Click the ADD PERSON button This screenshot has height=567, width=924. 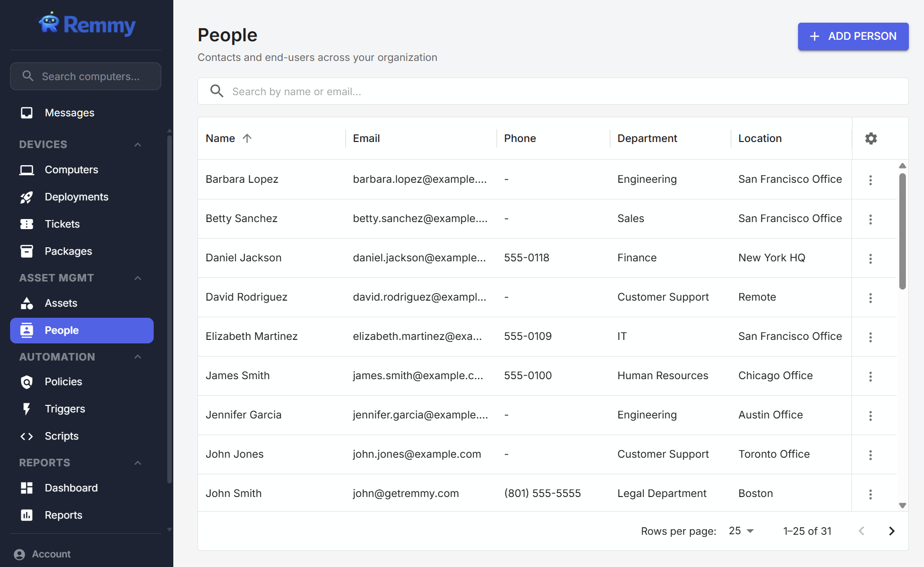(x=852, y=36)
